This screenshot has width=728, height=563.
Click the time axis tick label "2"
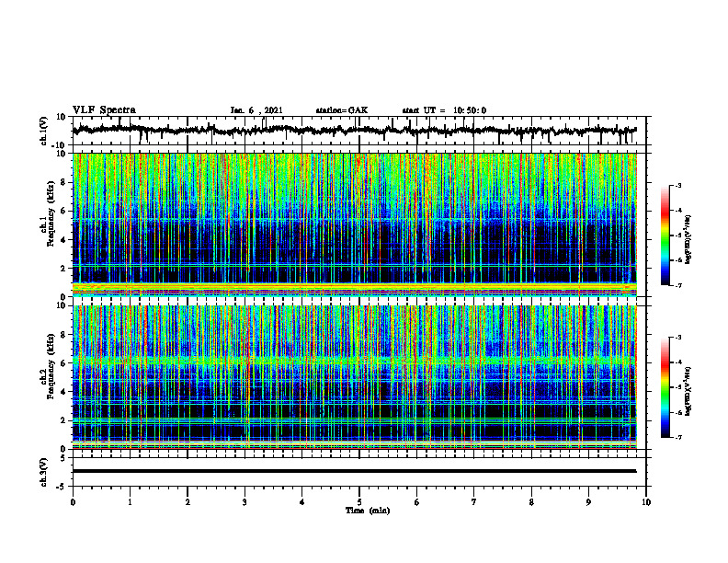tap(188, 502)
